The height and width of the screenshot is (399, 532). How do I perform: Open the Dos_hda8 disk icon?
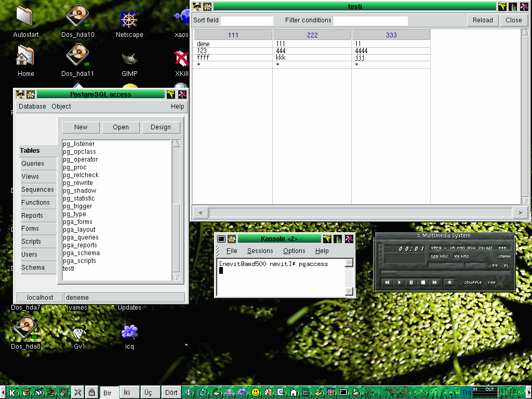(x=25, y=328)
